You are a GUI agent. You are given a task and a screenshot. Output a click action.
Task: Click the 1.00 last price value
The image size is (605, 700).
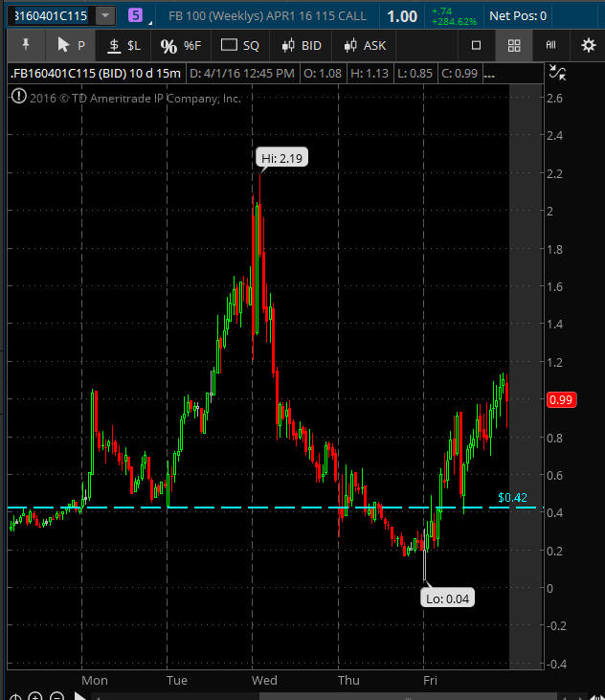(x=402, y=16)
